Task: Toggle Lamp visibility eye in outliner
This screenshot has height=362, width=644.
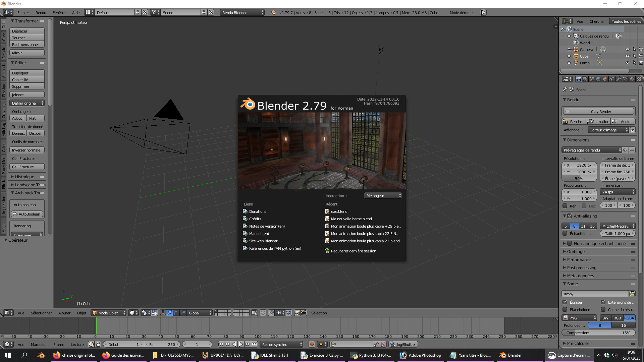Action: (628, 63)
